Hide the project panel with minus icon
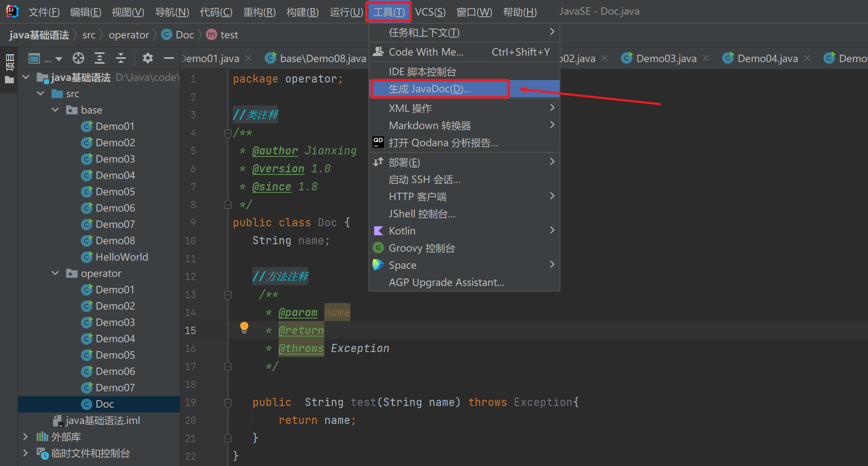The height and width of the screenshot is (466, 868). point(169,58)
